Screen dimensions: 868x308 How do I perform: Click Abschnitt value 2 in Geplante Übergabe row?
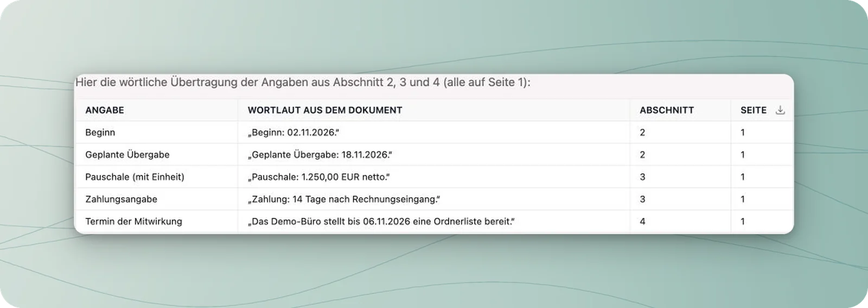(x=642, y=155)
